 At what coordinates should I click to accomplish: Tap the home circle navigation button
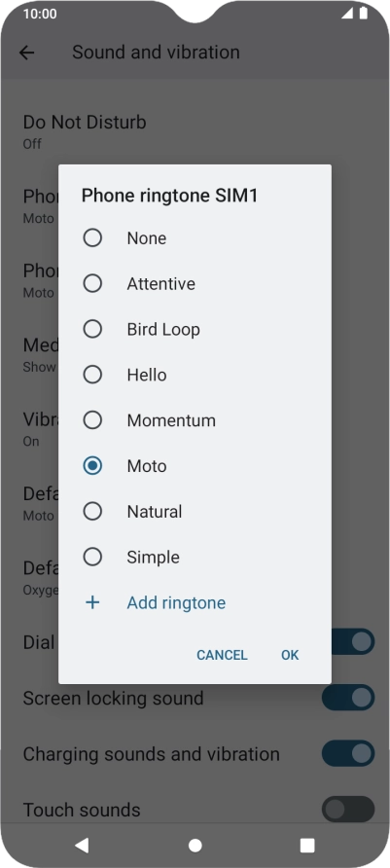pos(195,845)
